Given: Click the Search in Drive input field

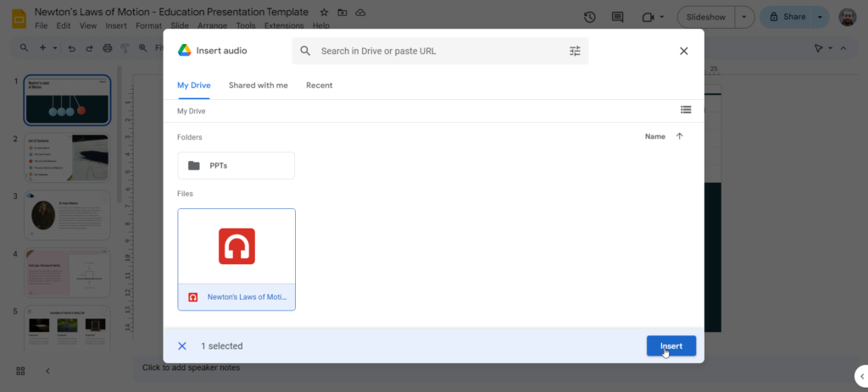Looking at the screenshot, I should click(437, 51).
